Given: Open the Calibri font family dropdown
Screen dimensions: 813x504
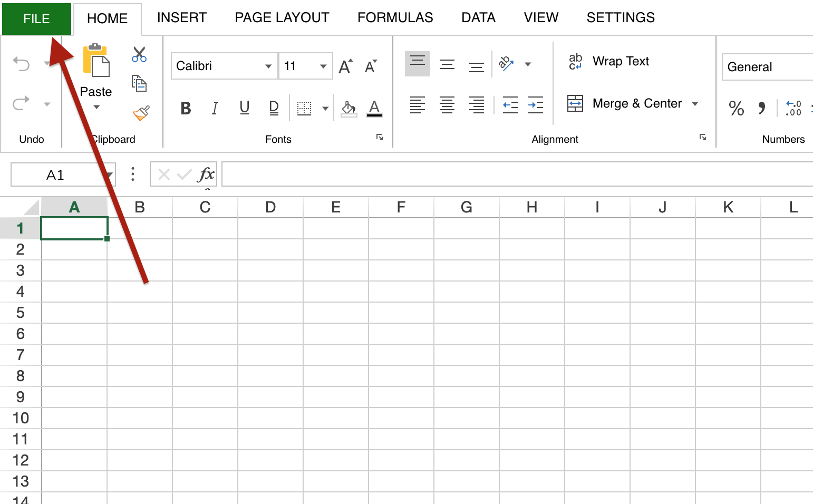Looking at the screenshot, I should coord(268,66).
